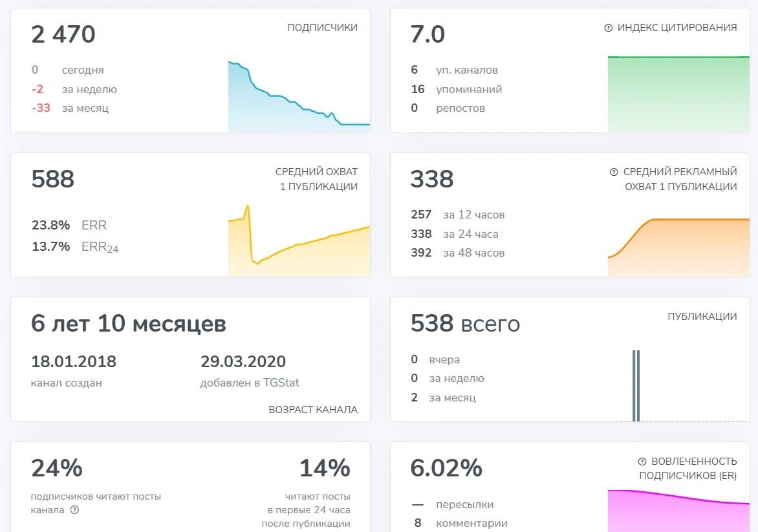Open the blue subscribers trend chart

click(299, 96)
